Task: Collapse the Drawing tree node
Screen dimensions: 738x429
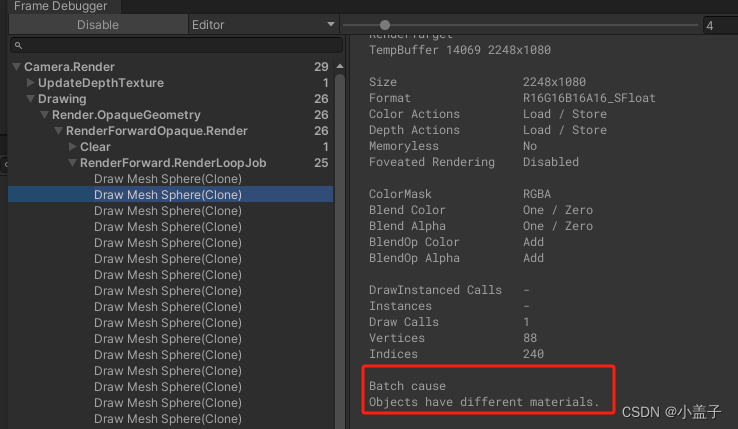Action: tap(31, 99)
